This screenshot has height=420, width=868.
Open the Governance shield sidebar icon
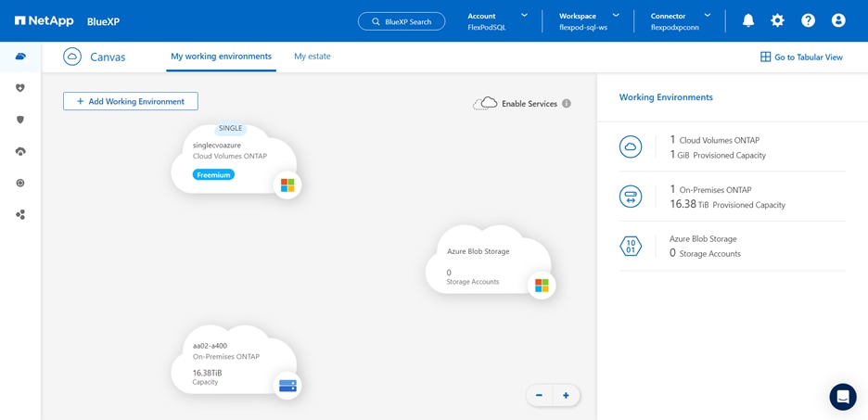(20, 119)
